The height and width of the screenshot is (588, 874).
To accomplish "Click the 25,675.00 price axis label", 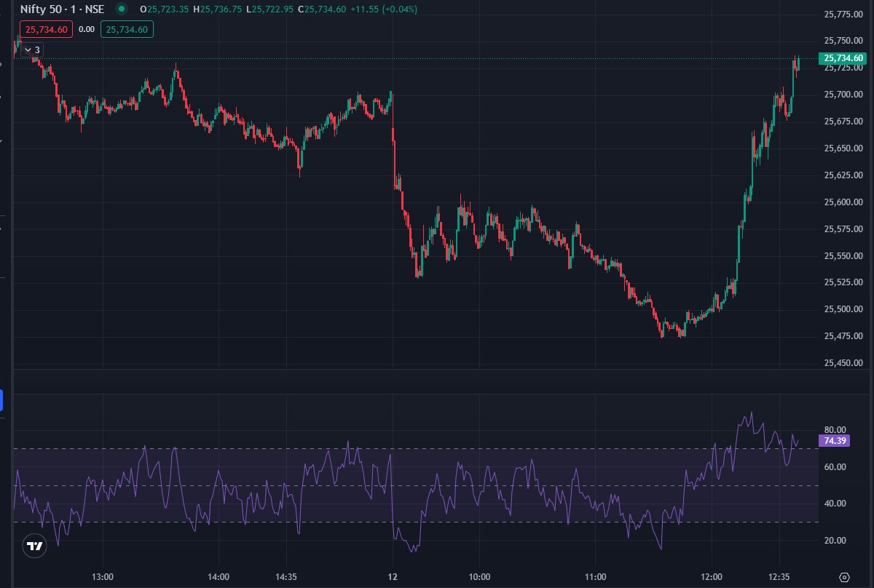I will (x=843, y=122).
